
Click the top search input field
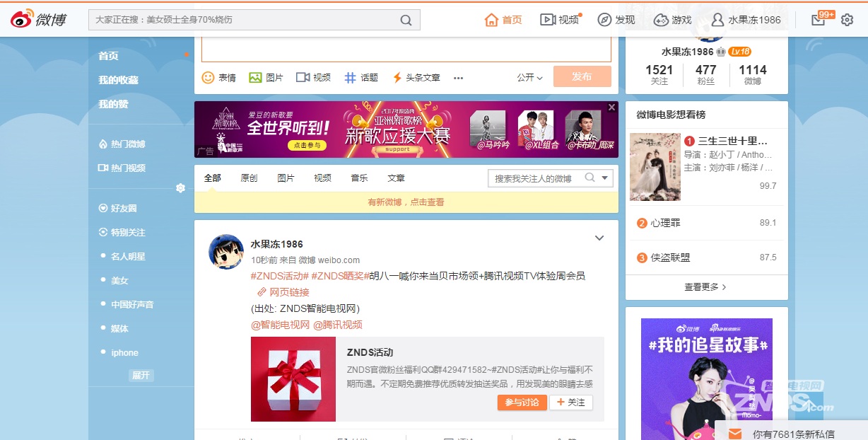coord(244,20)
